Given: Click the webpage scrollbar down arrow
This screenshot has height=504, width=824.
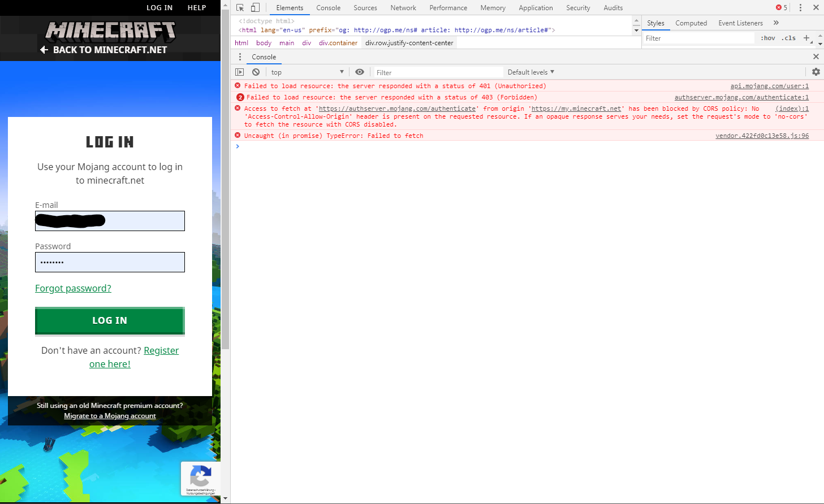Looking at the screenshot, I should pyautogui.click(x=226, y=499).
